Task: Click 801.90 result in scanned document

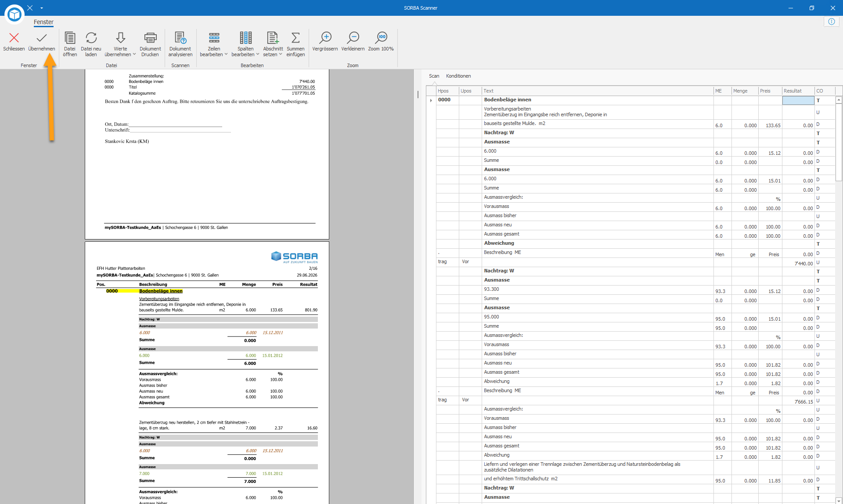Action: click(x=311, y=310)
